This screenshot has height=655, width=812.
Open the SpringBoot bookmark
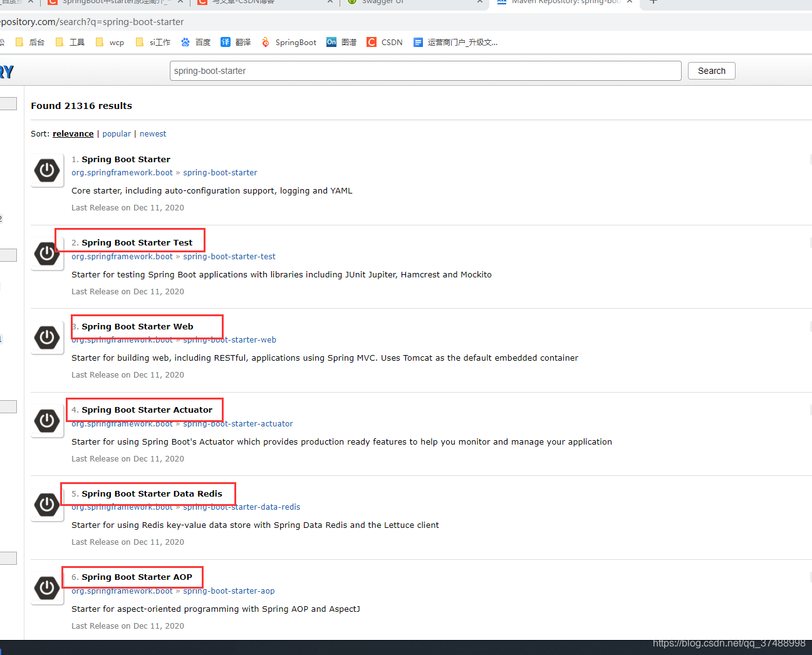coord(289,43)
